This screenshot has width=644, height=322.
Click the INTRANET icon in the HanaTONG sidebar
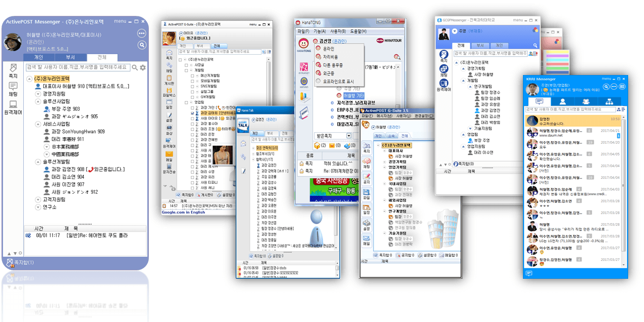(304, 68)
